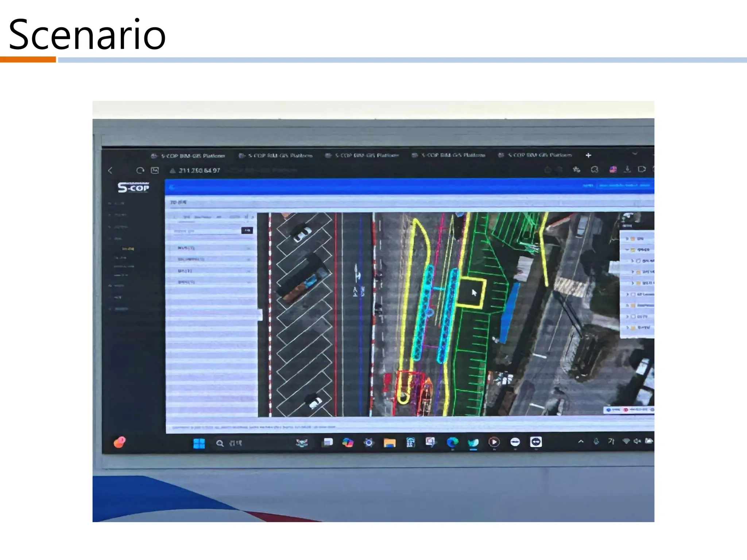This screenshot has height=560, width=747.
Task: Click the back arrow in blue header bar
Action: pos(172,187)
